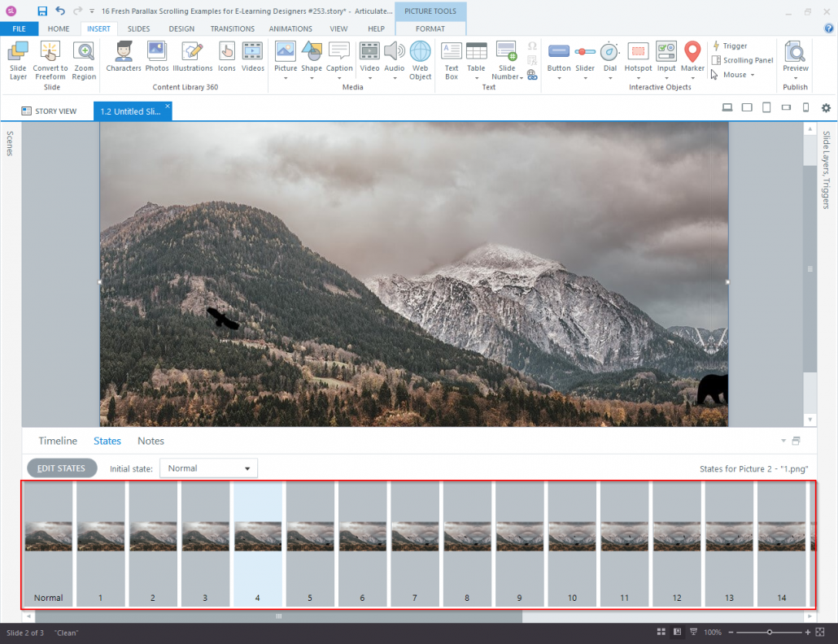Open the ANIMATIONS ribbon tab
This screenshot has height=644, width=838.
tap(290, 28)
